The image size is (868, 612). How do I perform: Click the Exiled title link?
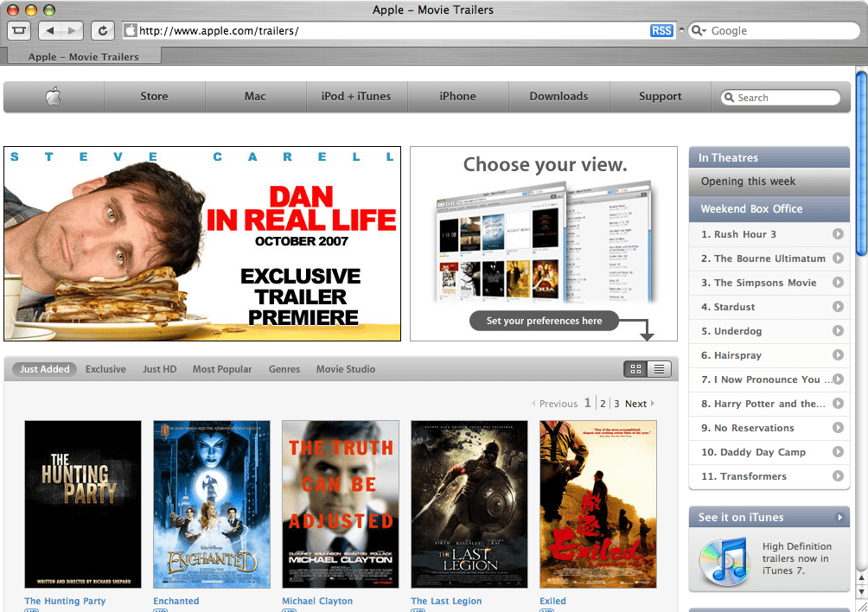click(x=552, y=601)
